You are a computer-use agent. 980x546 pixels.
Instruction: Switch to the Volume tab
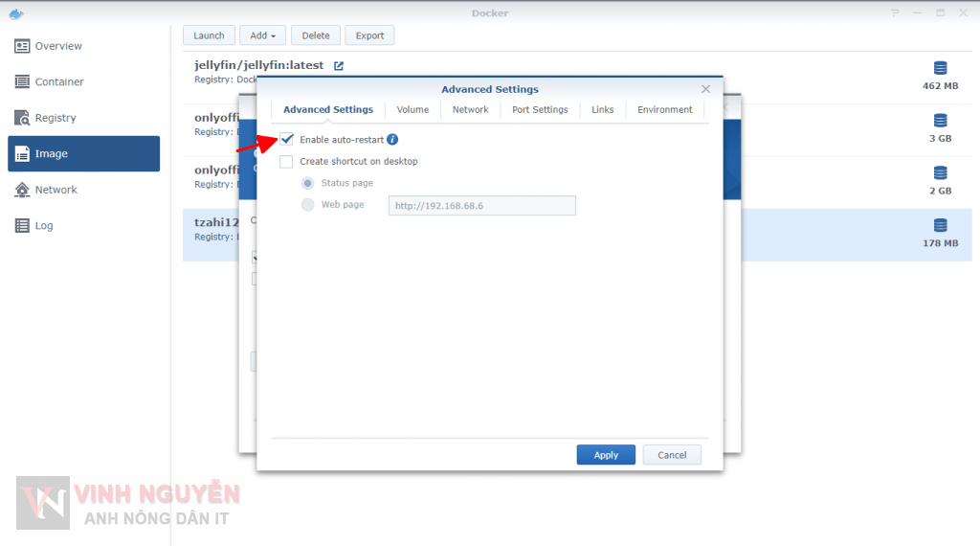412,110
